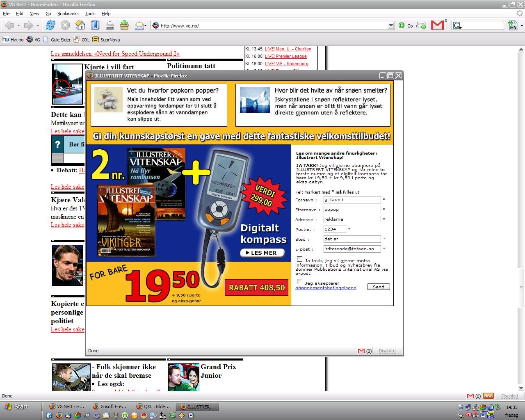Click the EN translate toolbar icon
This screenshot has width=525, height=420.
513,26
